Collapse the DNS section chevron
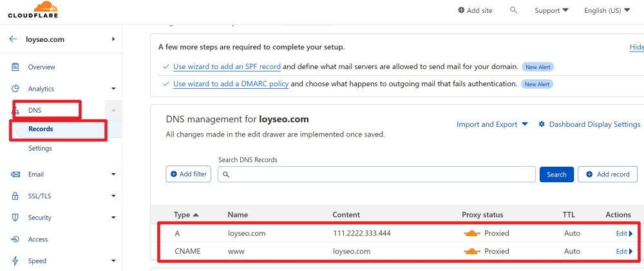Screen dimensions: 644x271 113,110
